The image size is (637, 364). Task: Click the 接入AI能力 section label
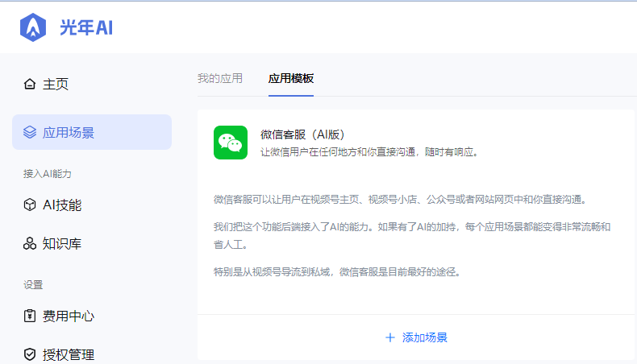pos(47,174)
